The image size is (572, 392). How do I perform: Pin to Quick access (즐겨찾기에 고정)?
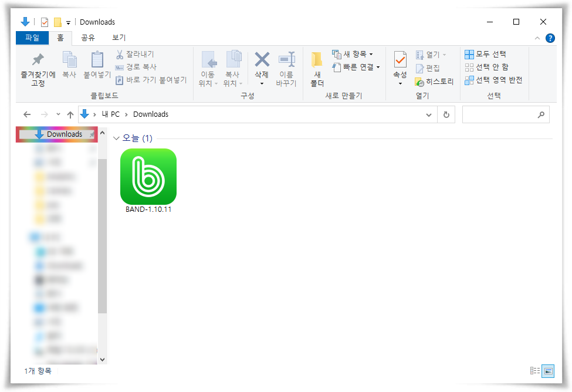(38, 69)
